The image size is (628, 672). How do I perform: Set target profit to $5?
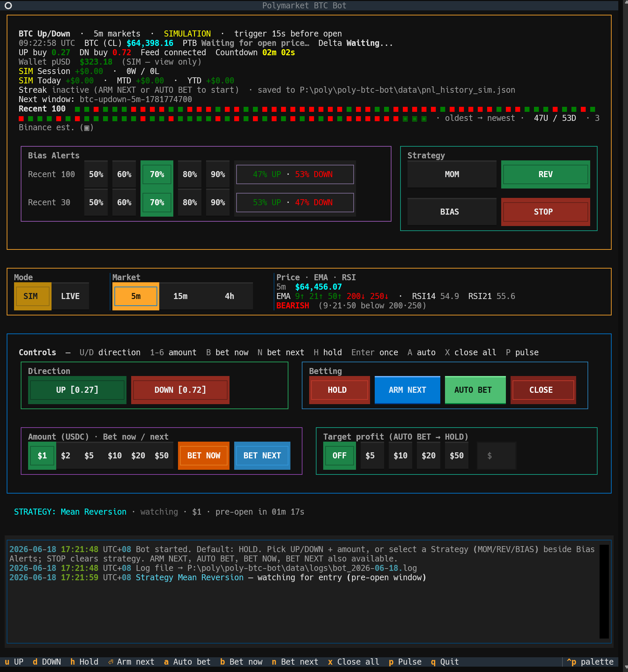[x=372, y=455]
